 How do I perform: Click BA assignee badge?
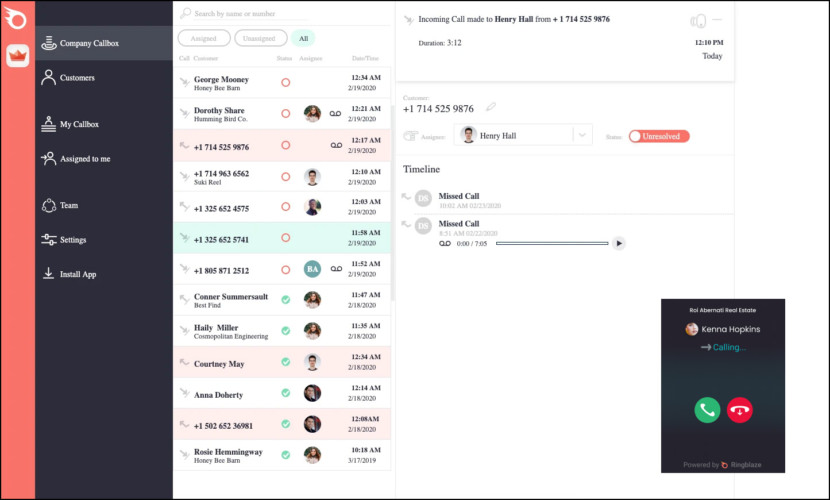tap(312, 269)
